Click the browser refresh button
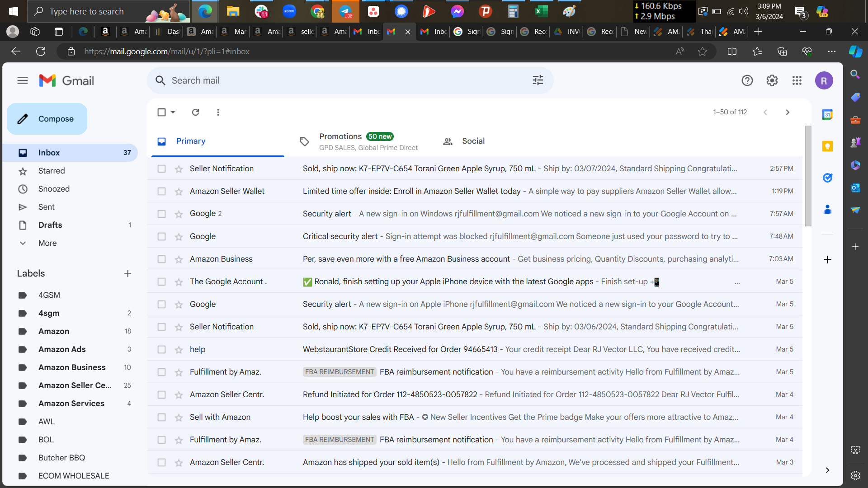Screen dimensions: 868x488 point(41,52)
